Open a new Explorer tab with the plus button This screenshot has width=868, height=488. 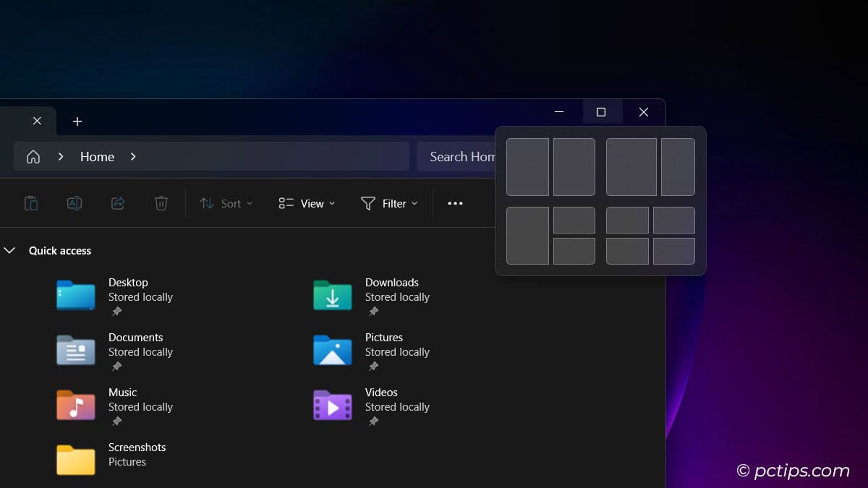[77, 121]
